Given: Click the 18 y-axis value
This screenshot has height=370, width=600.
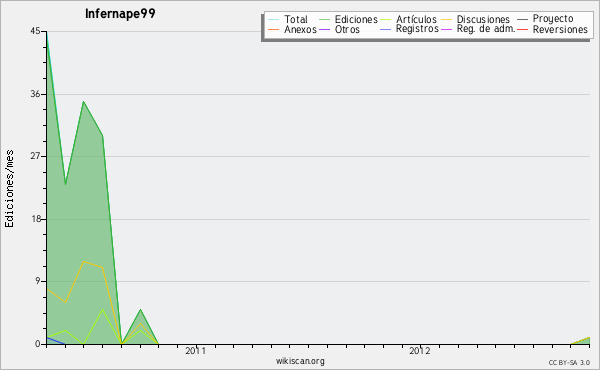Looking at the screenshot, I should click(35, 219).
